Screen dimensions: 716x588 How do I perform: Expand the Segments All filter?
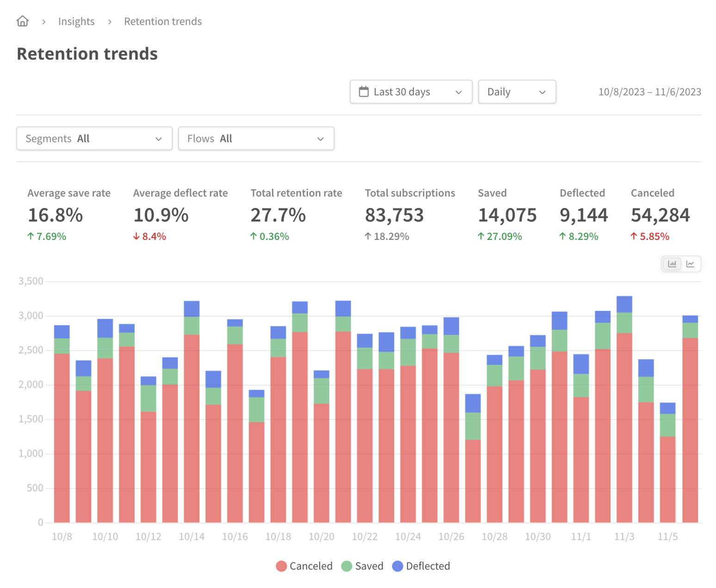94,138
